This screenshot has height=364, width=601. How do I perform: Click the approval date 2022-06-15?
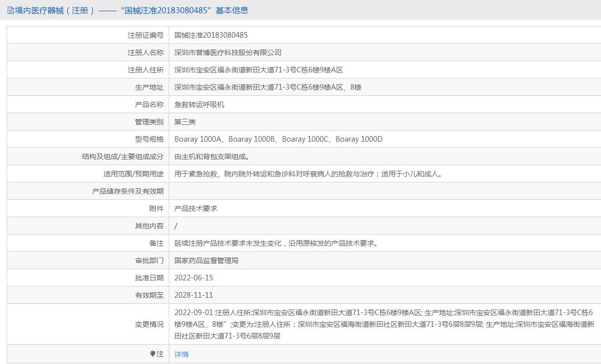point(194,278)
